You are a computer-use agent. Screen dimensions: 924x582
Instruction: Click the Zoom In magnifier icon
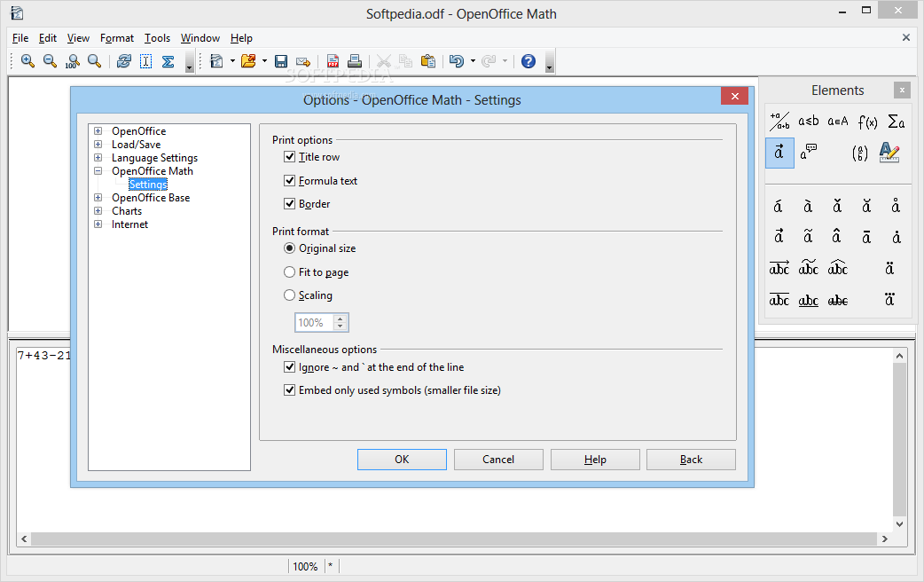(x=27, y=60)
